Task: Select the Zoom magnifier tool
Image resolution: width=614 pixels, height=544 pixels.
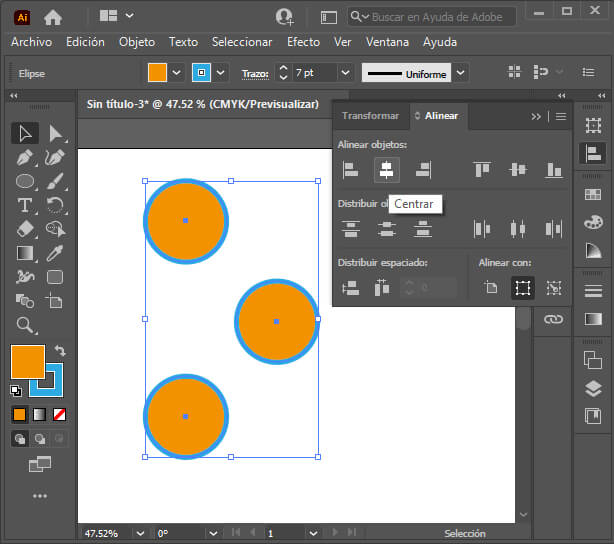Action: pos(26,325)
